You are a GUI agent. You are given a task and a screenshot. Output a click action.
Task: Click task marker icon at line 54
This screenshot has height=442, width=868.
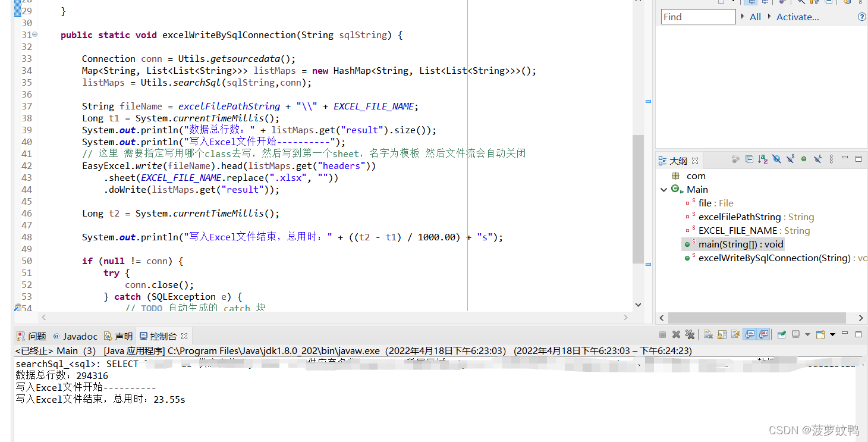[x=17, y=308]
